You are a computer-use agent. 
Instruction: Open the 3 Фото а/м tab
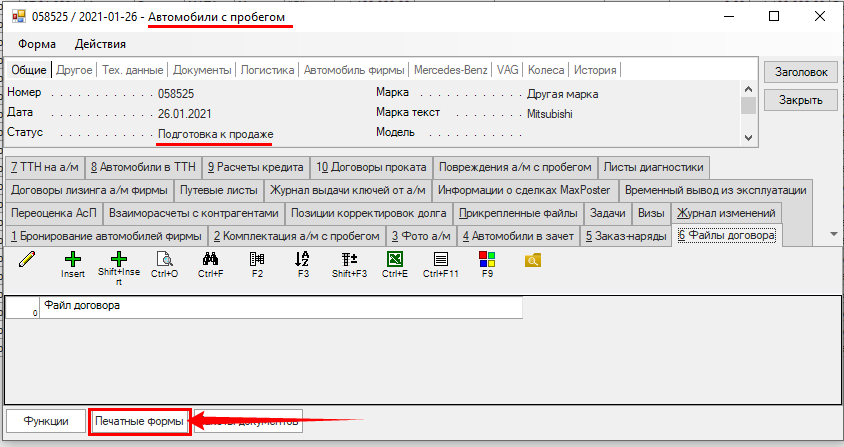[420, 236]
